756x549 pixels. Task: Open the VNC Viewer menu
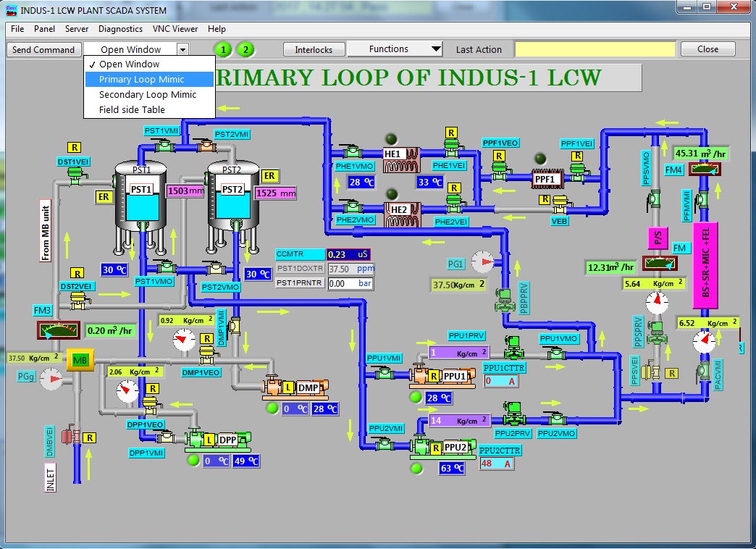tap(175, 29)
